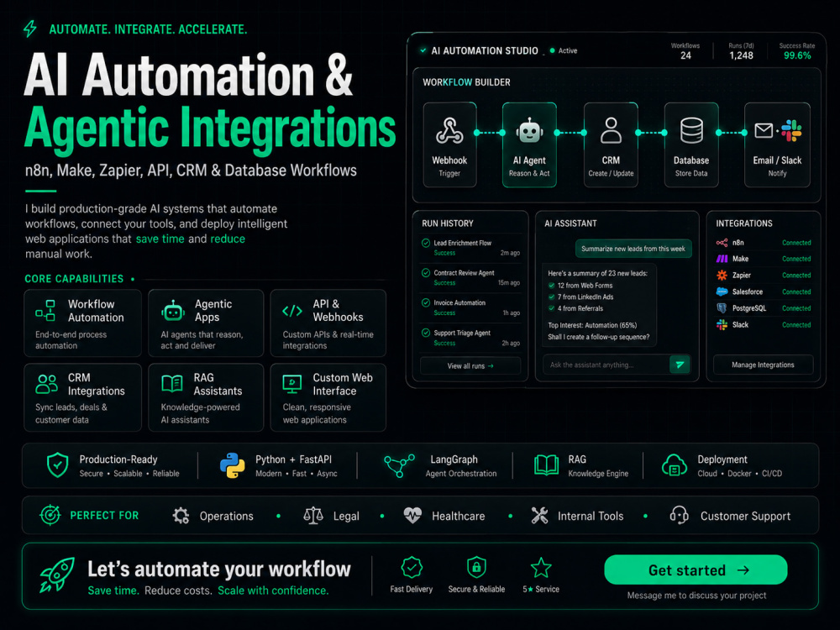Screen dimensions: 840x630
Task: Click the Legal scales icon
Action: (x=313, y=516)
